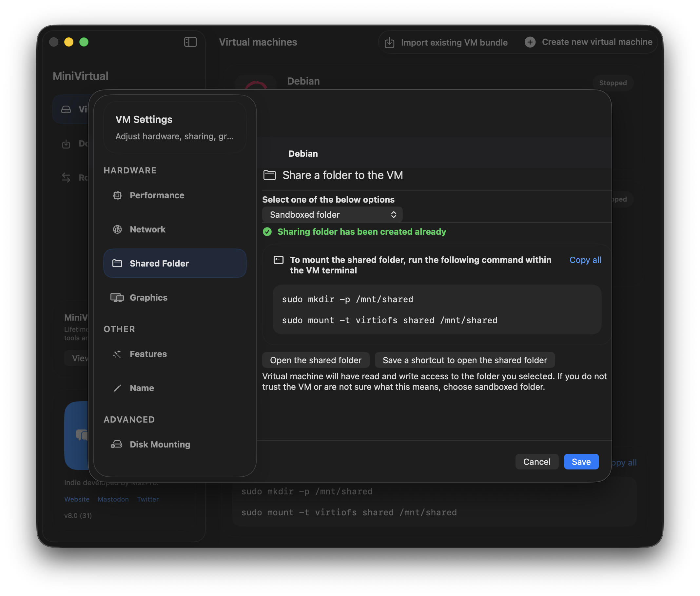Cancel the VM settings dialog
Screen dimensions: 700x596
point(536,462)
